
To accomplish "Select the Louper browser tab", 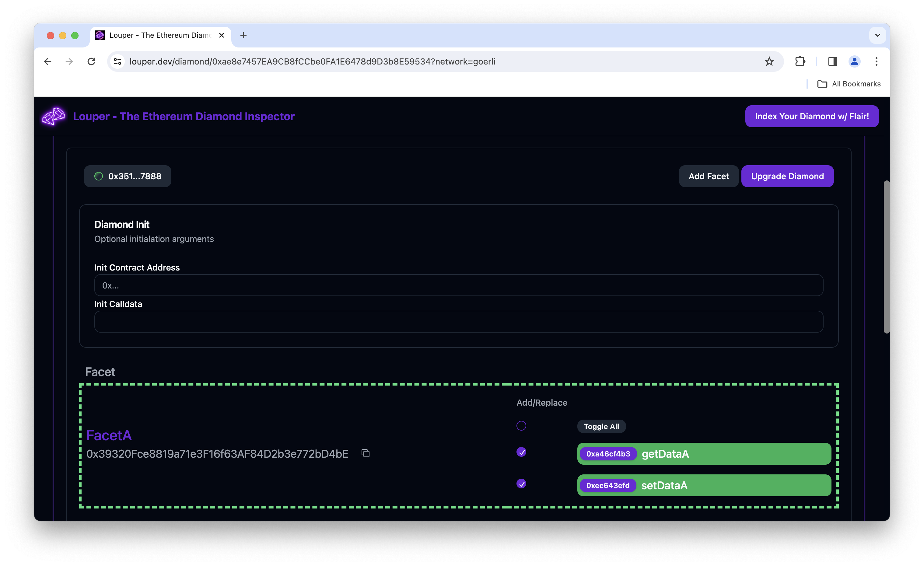I will pyautogui.click(x=160, y=35).
